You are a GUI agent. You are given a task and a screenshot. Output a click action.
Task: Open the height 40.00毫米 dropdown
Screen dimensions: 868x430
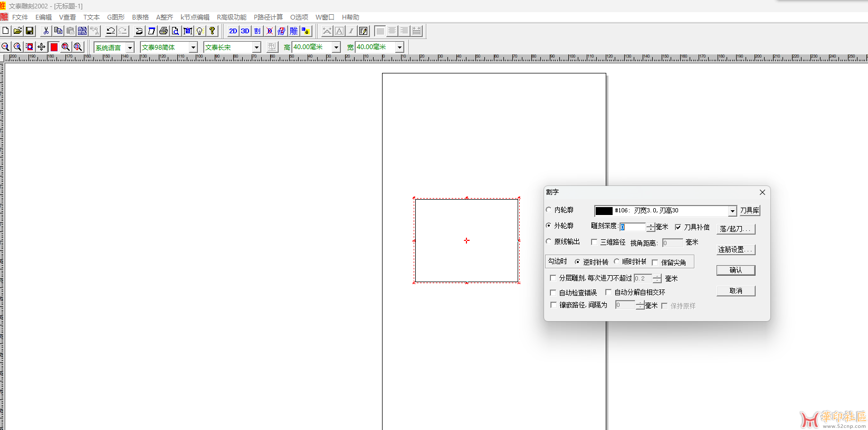(336, 48)
